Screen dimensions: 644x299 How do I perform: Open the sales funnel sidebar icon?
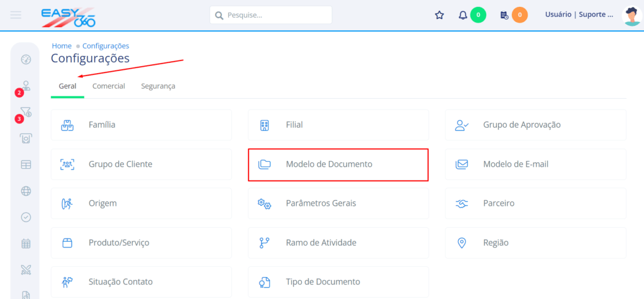tap(26, 112)
